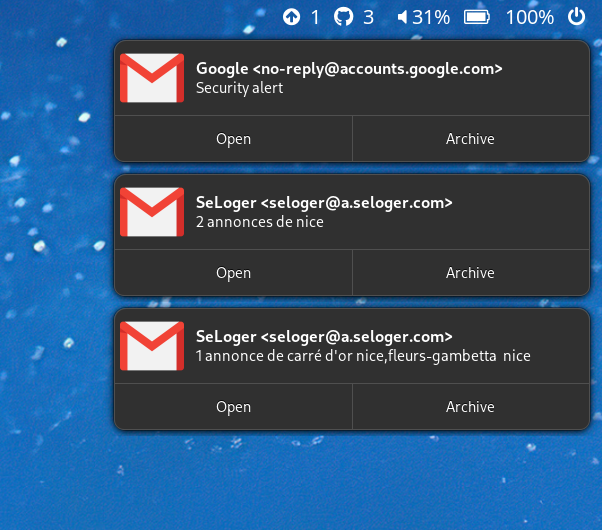Archive the '2 annonces de nice' email
Viewport: 602px width, 530px height.
[x=471, y=273]
